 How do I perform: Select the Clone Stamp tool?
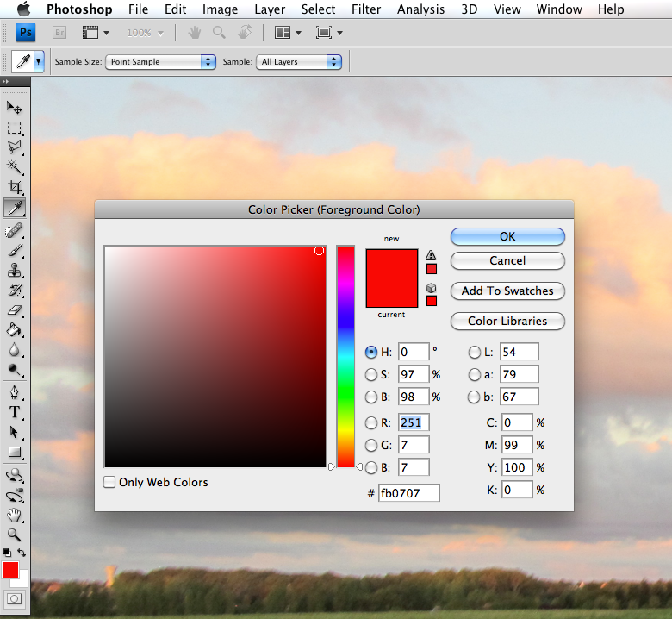(14, 271)
